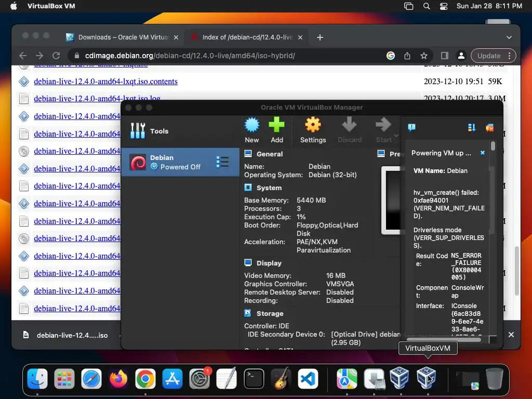Screen dimensions: 532x399
Task: Open Safari from the Dock
Action: (91, 379)
